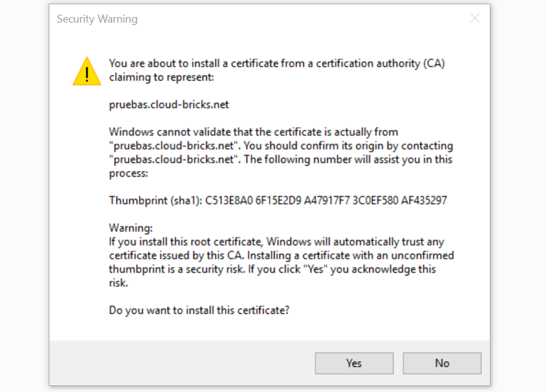546x392 pixels.
Task: Click the C513E8A0 thumbprint segment
Action: pyautogui.click(x=229, y=201)
